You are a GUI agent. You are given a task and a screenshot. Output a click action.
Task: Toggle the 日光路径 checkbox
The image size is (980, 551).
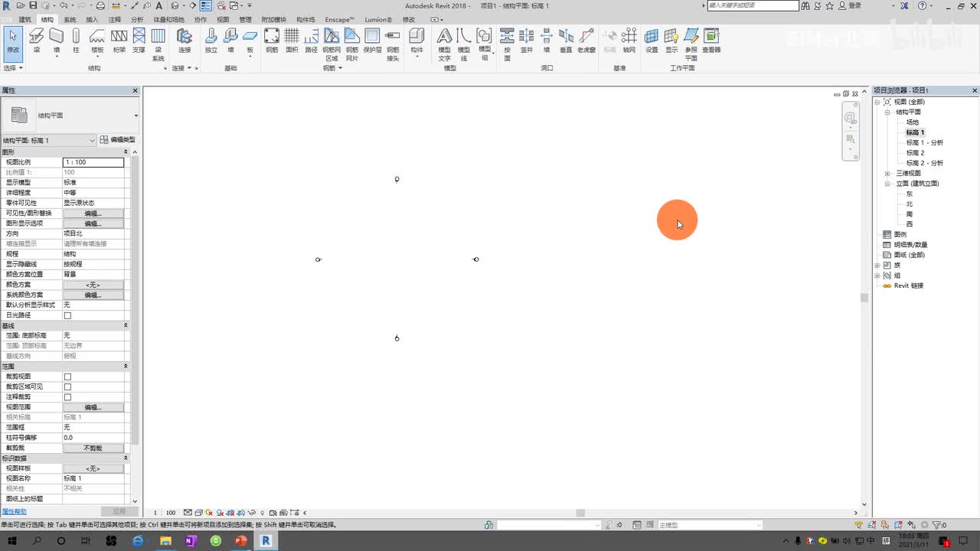pos(67,315)
